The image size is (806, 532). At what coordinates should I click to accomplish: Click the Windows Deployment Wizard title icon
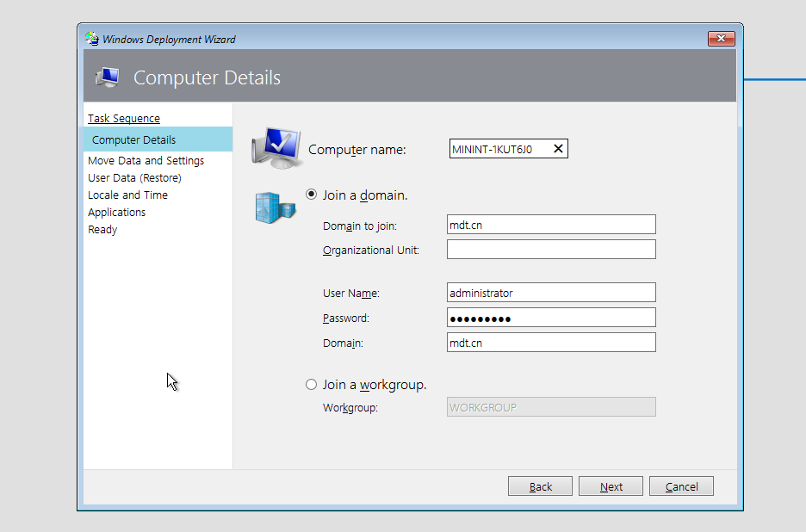coord(92,39)
